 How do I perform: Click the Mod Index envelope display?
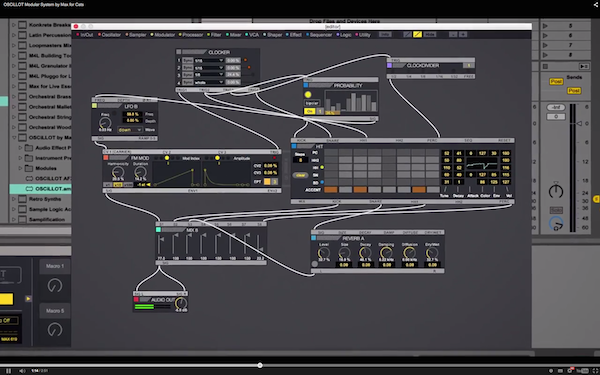(x=176, y=174)
